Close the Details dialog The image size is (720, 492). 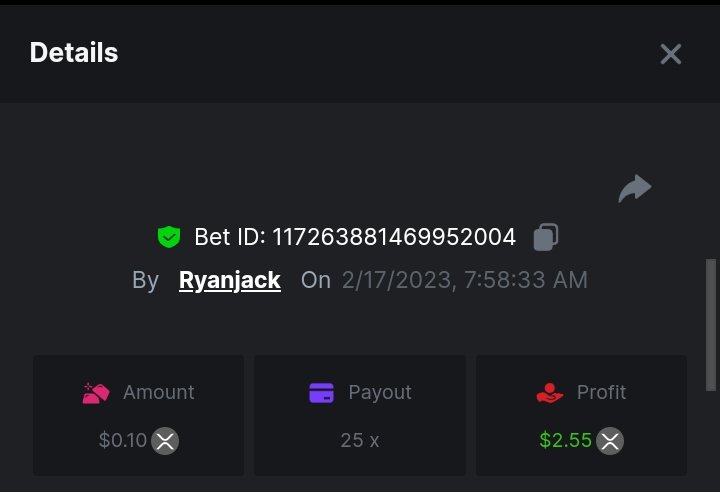pyautogui.click(x=670, y=54)
